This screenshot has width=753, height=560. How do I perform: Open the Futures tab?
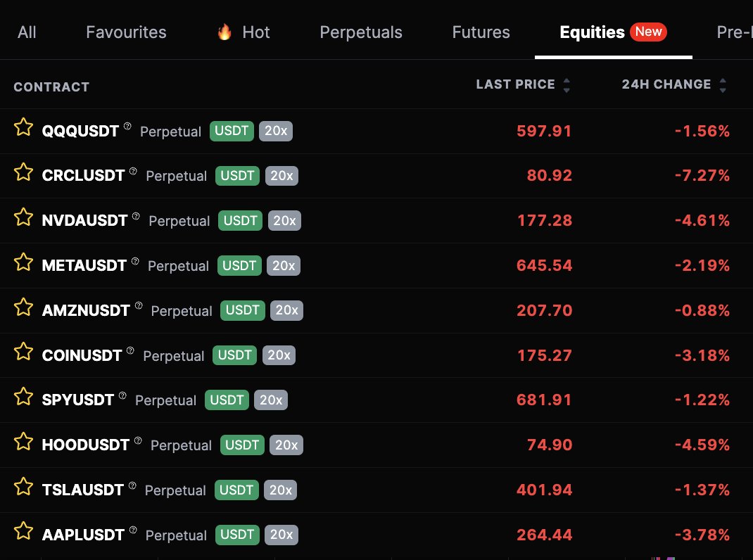coord(481,32)
